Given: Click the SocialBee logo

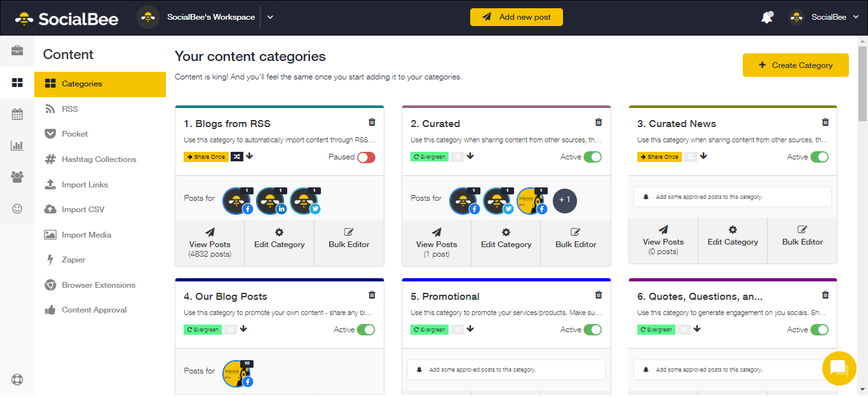Looking at the screenshot, I should coord(67,18).
